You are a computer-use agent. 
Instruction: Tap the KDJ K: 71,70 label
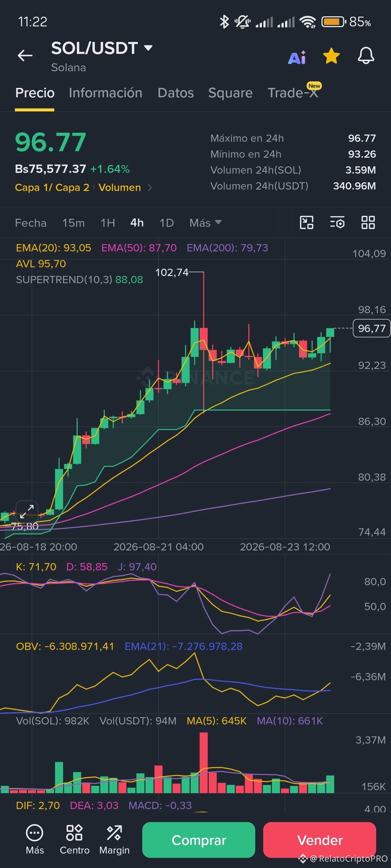(x=36, y=567)
